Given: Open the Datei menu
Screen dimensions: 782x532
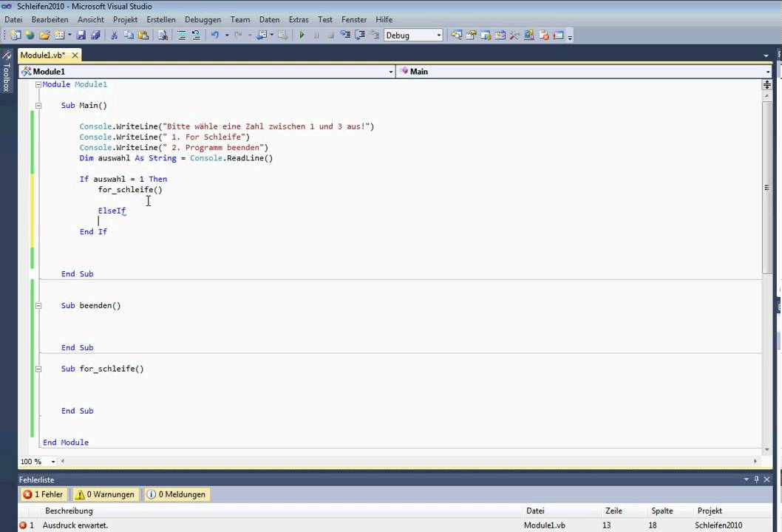Looking at the screenshot, I should [13, 19].
